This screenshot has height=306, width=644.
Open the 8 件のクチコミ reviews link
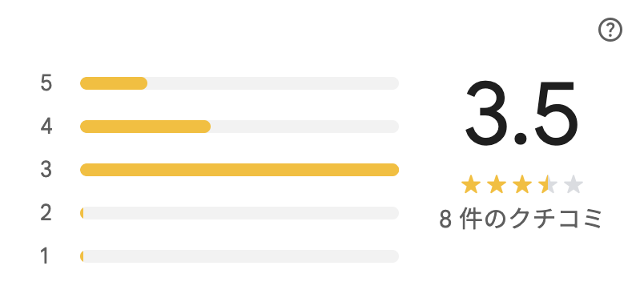pyautogui.click(x=521, y=219)
